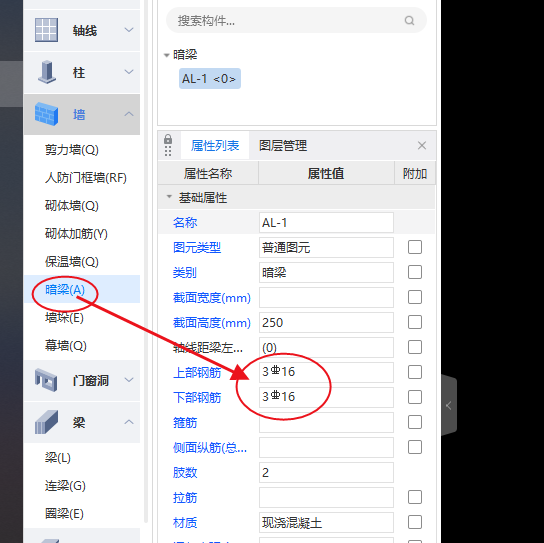Collapse the 暗梁 tree node

click(167, 55)
